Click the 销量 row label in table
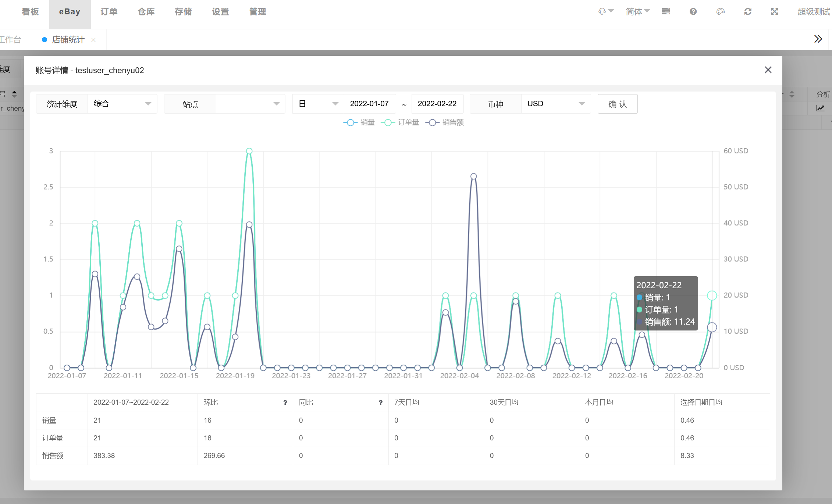 49,420
